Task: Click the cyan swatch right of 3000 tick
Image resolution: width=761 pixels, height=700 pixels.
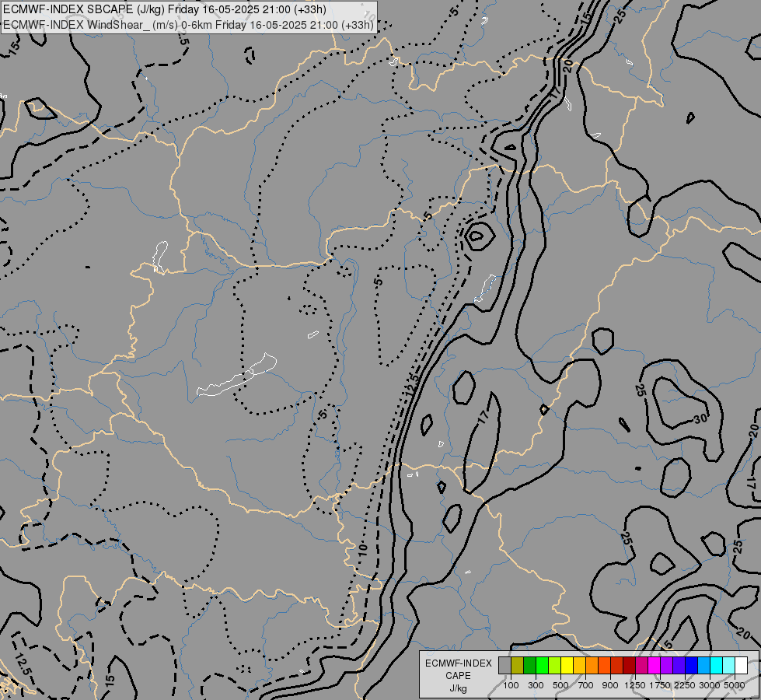Action: tap(717, 665)
